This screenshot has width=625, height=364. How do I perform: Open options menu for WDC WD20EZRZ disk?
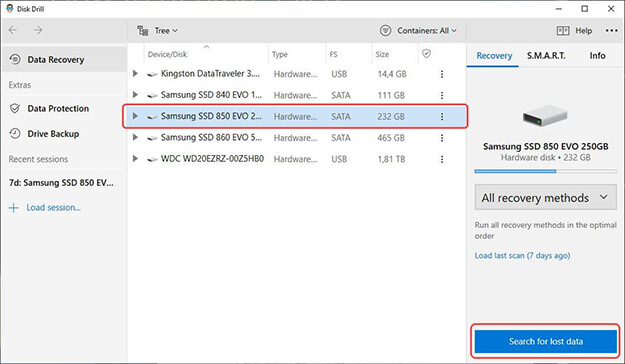click(442, 159)
